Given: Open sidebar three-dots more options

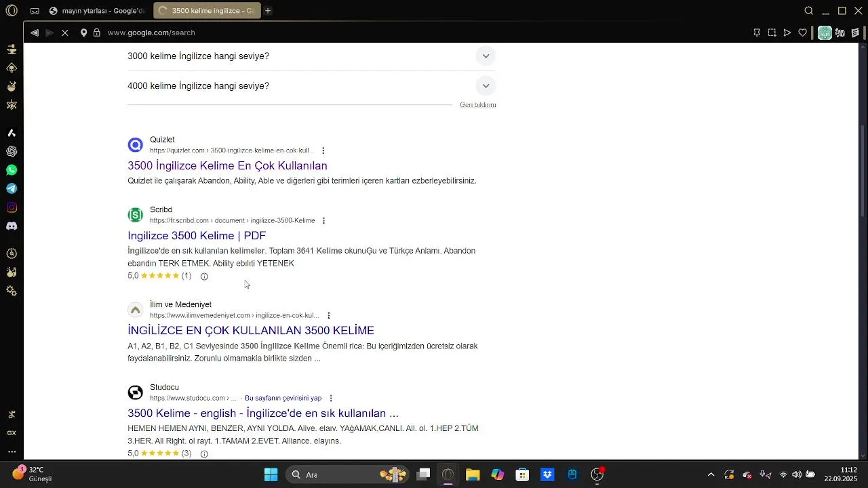Looking at the screenshot, I should tap(12, 451).
